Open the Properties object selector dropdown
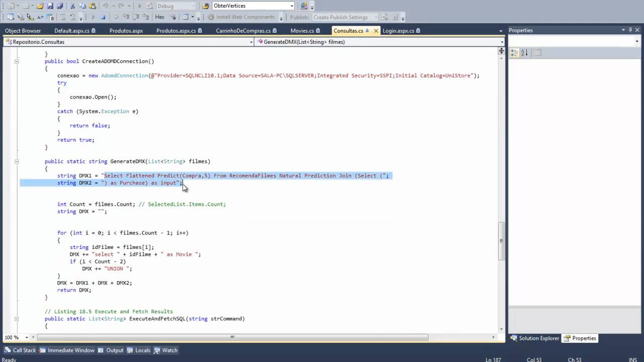This screenshot has width=644, height=362. point(637,42)
